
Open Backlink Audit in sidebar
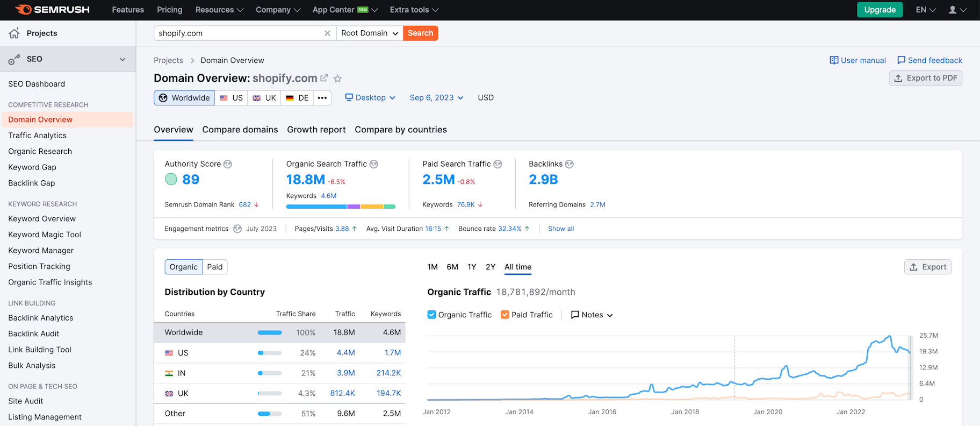pos(34,334)
